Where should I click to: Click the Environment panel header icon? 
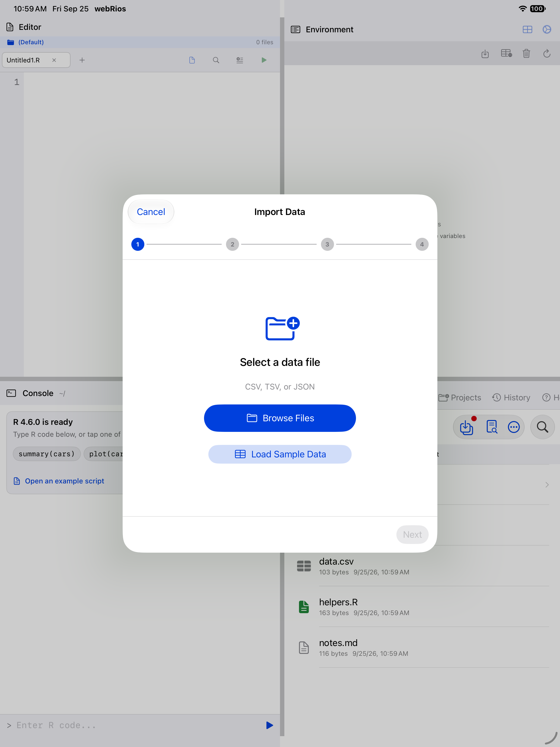click(x=295, y=29)
